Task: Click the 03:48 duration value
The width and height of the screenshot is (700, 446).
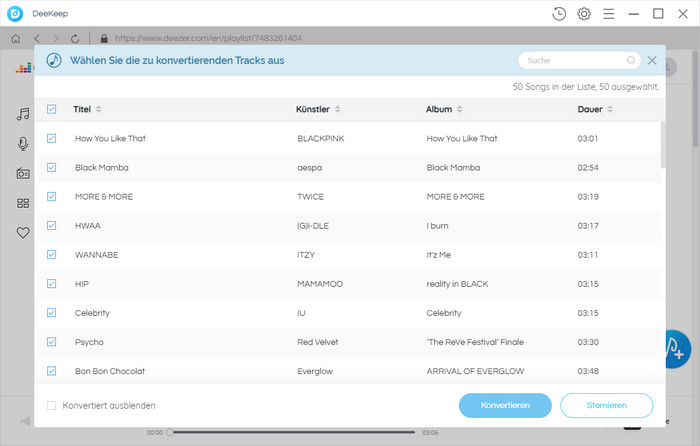Action: pyautogui.click(x=588, y=371)
